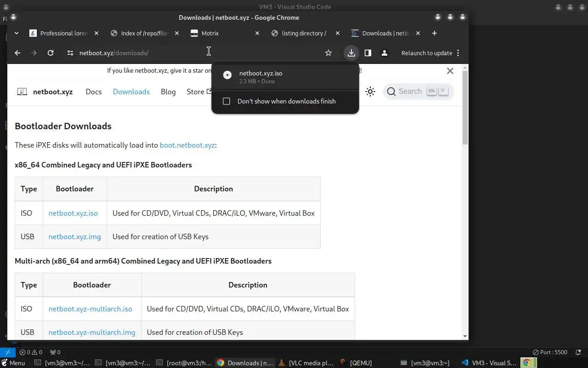Click the Bootloader Downloads heading

(63, 126)
